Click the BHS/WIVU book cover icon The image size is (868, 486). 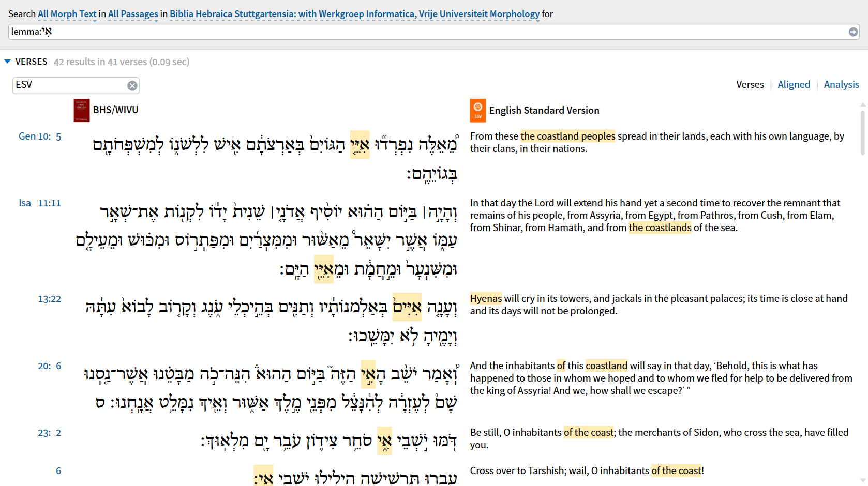pyautogui.click(x=82, y=110)
